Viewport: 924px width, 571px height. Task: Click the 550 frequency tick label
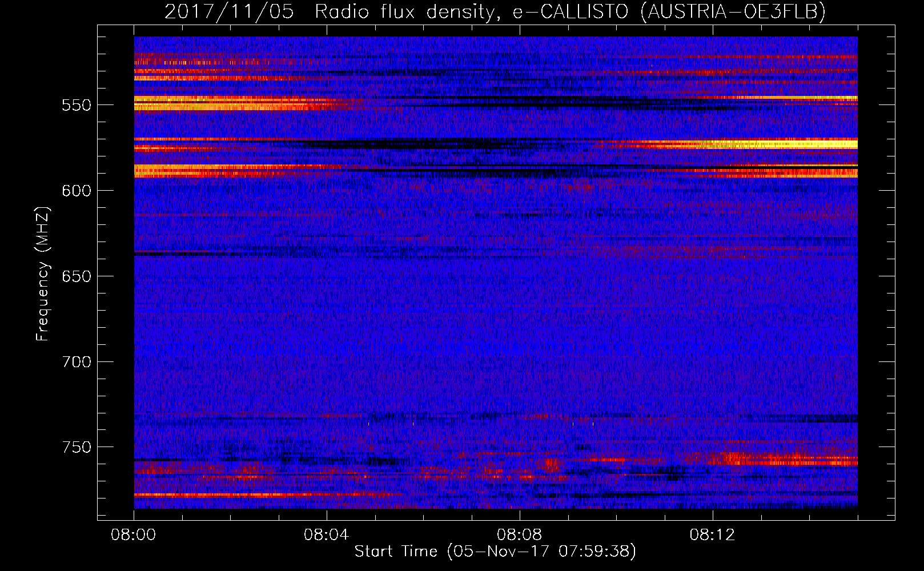(77, 105)
